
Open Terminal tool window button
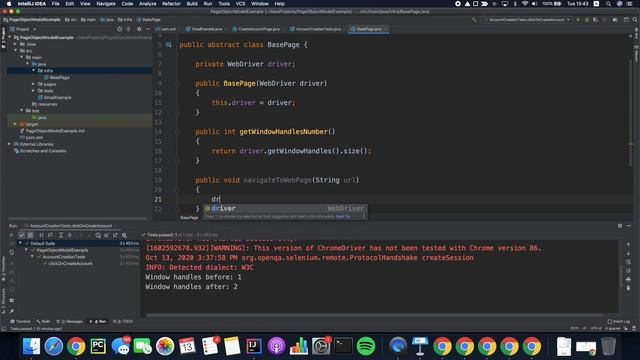click(20, 322)
